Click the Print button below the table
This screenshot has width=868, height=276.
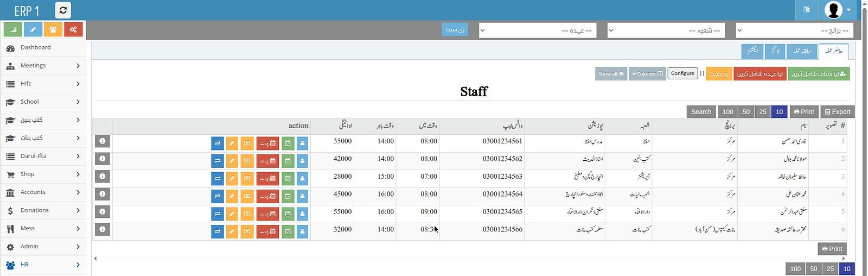(832, 249)
